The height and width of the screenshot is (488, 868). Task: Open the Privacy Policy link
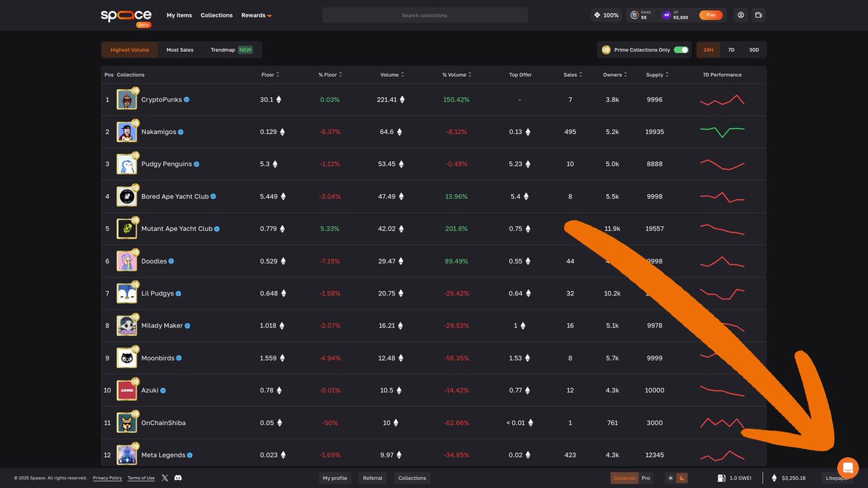[108, 478]
